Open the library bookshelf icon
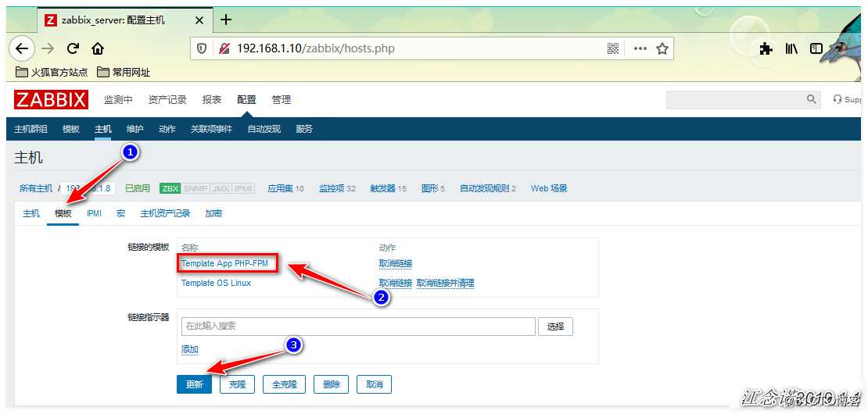This screenshot has height=414, width=868. (791, 48)
